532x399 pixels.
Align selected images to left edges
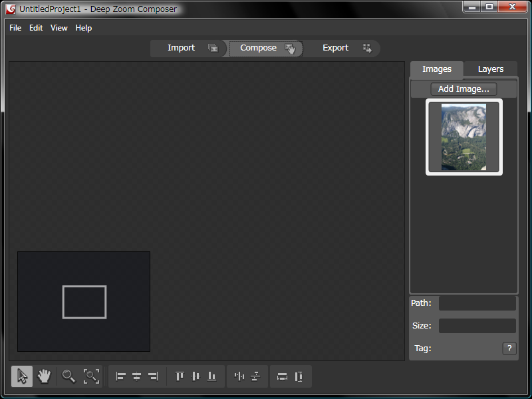pyautogui.click(x=121, y=376)
